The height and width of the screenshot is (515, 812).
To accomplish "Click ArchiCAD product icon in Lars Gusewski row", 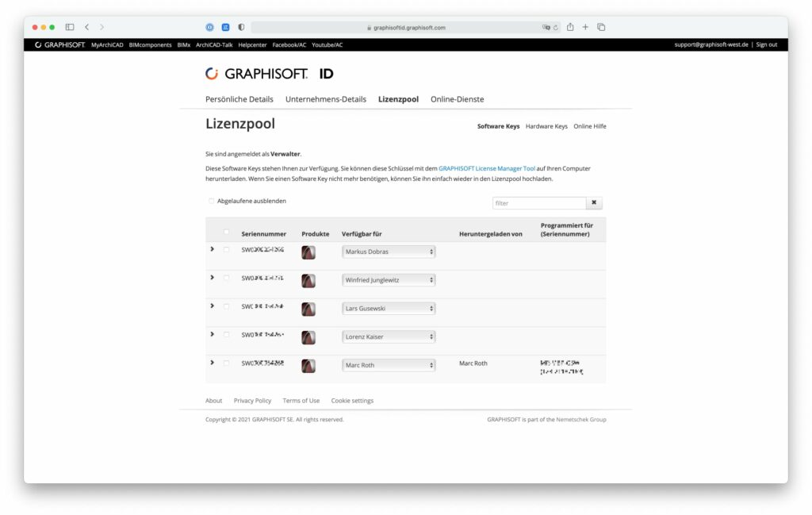I will [x=308, y=309].
